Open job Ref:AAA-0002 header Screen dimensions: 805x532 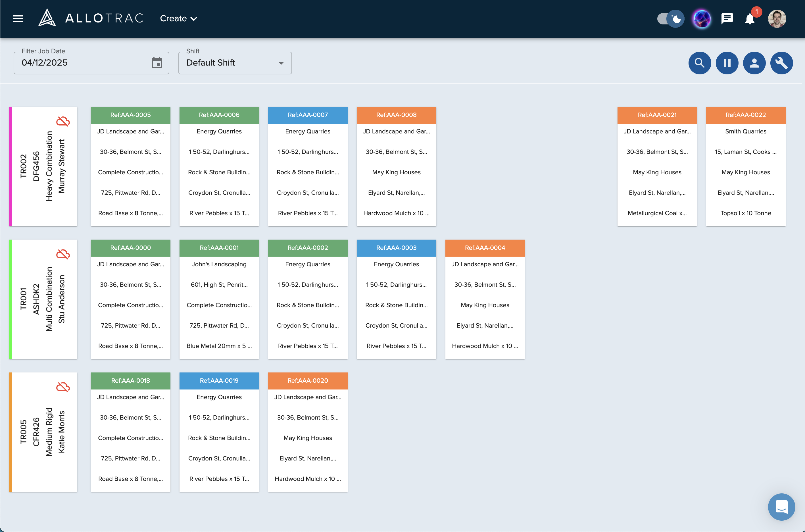(308, 248)
